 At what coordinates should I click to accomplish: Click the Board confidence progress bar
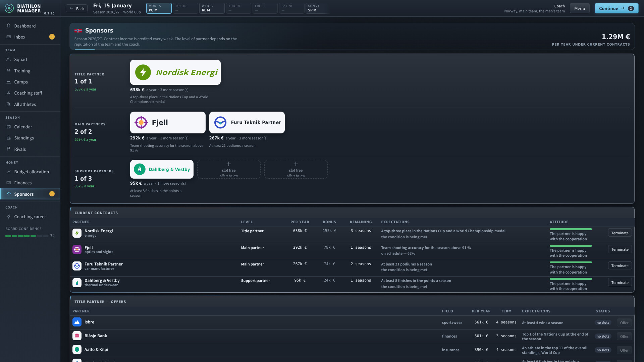coord(27,236)
